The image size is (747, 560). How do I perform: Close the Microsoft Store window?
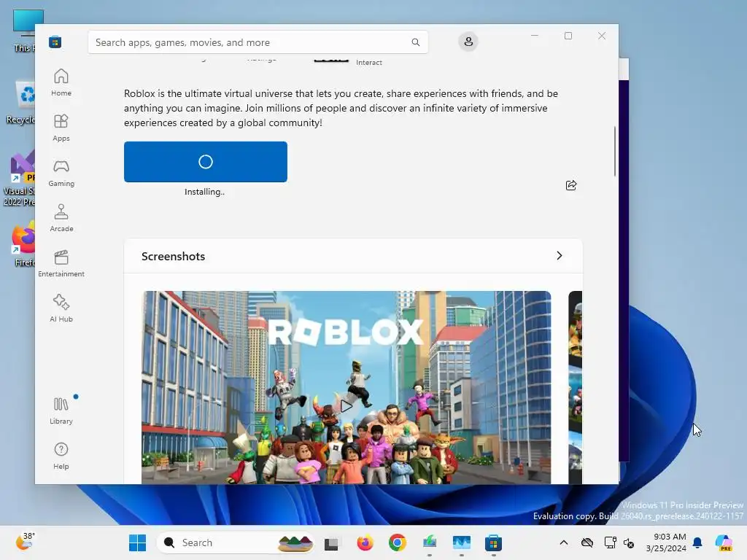[x=602, y=36]
